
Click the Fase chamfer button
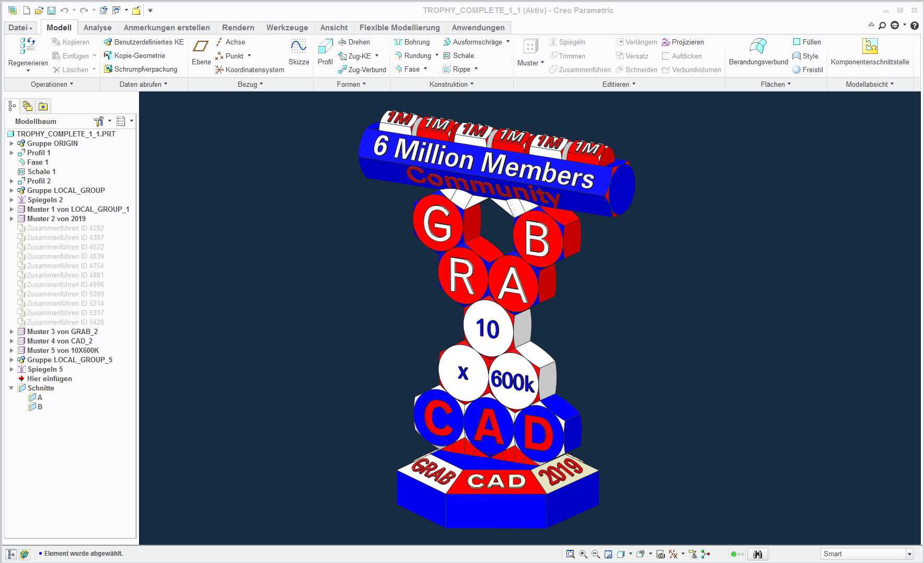point(407,70)
